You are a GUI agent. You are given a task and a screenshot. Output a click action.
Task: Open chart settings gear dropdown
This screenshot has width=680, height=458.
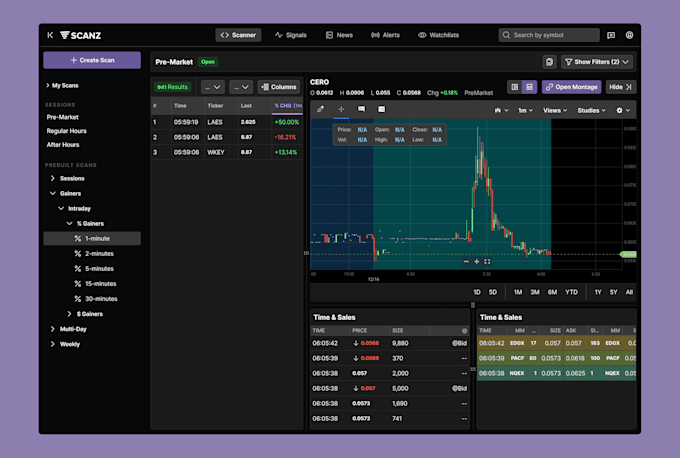[x=623, y=111]
